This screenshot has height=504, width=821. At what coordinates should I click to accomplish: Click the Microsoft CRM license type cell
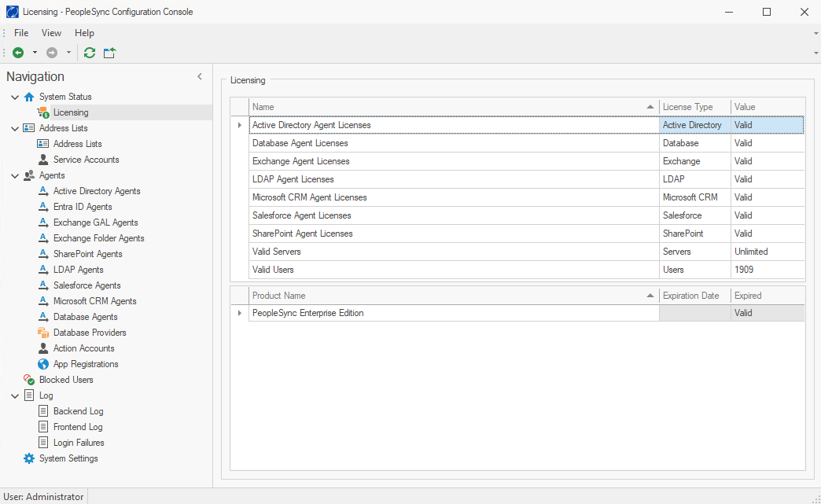click(x=695, y=197)
